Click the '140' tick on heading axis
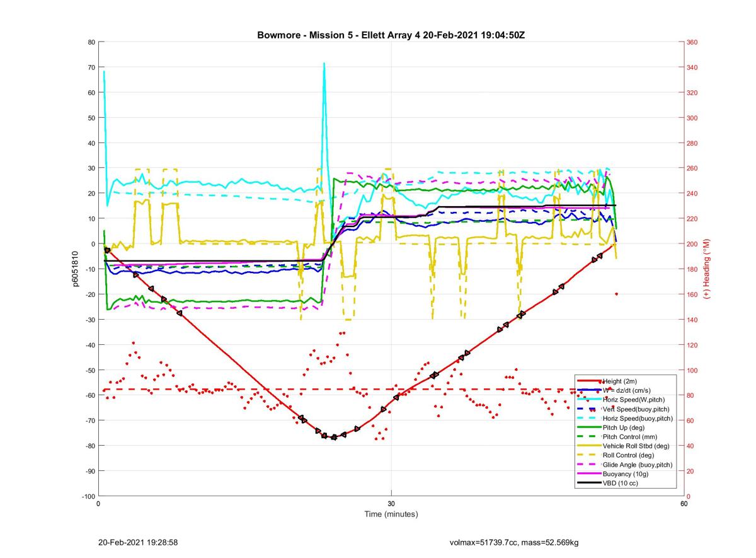This screenshot has width=756, height=558. coord(692,320)
